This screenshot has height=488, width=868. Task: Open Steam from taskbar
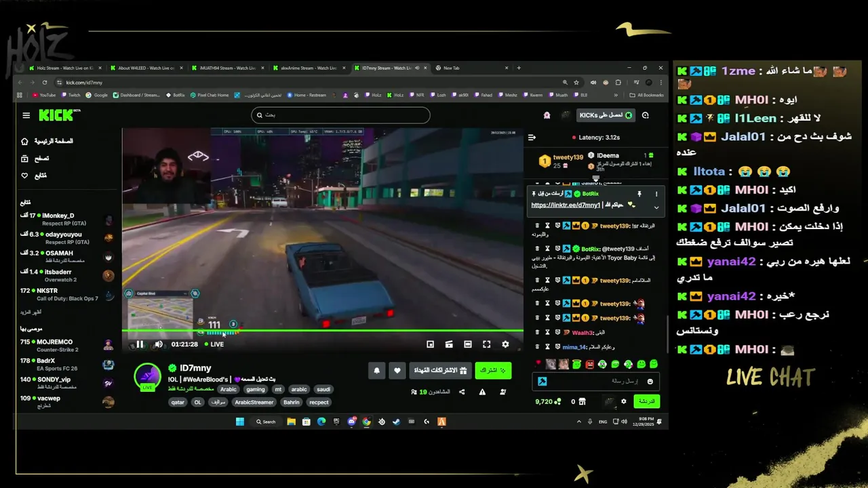point(396,422)
